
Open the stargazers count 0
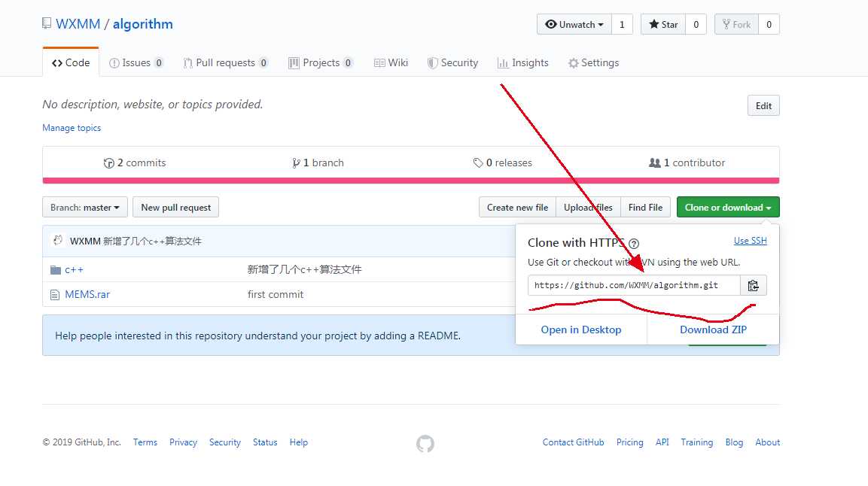(x=696, y=24)
